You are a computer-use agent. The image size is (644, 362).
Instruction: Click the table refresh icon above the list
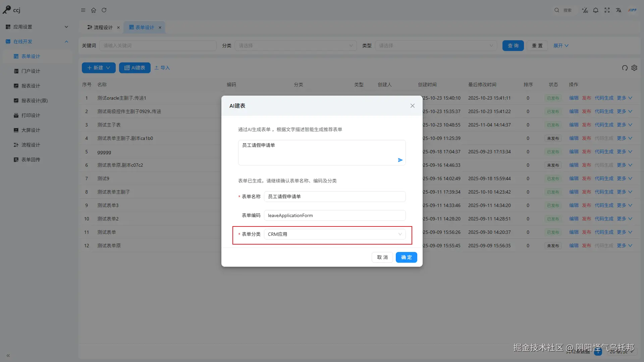click(x=625, y=68)
